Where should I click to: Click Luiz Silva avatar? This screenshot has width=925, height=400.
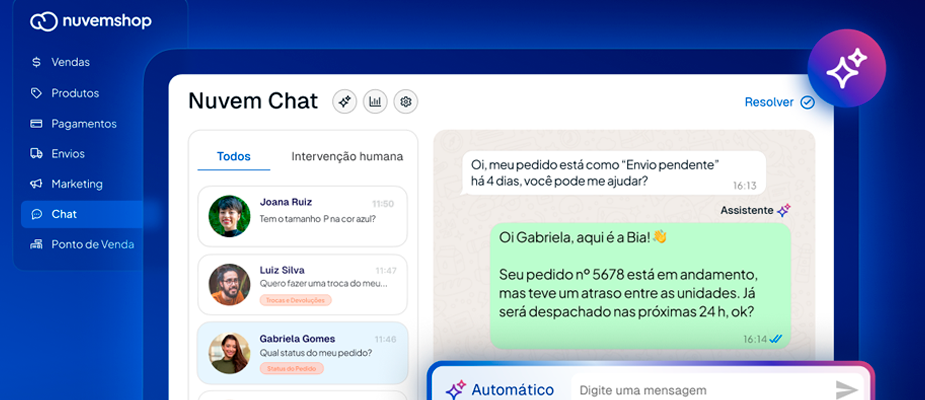229,284
